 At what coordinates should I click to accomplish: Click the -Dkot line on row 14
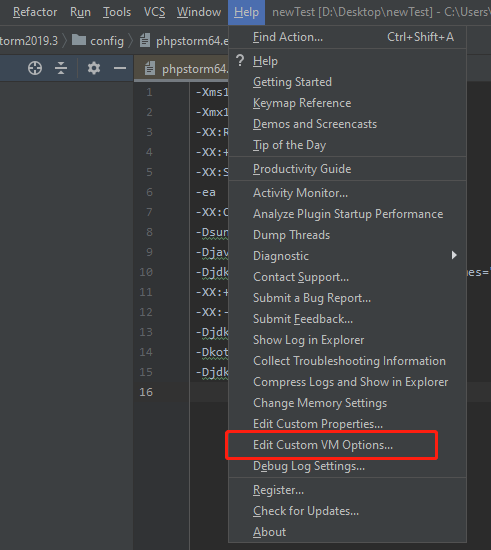212,352
